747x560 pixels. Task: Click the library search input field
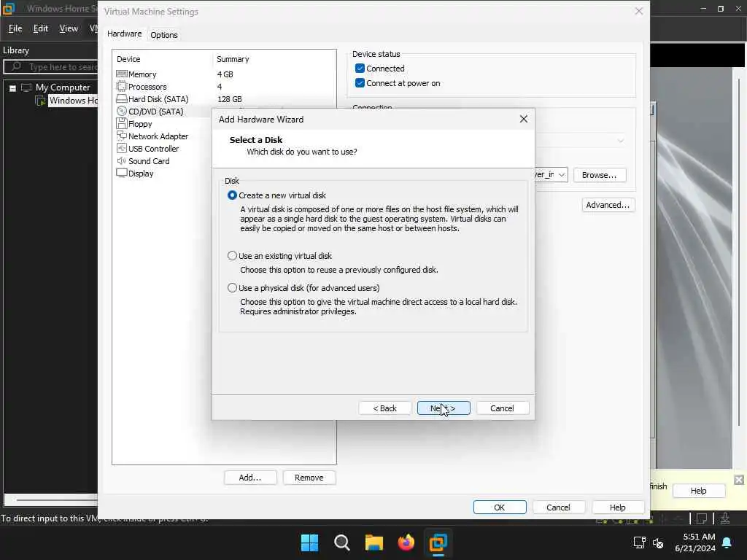click(51, 66)
